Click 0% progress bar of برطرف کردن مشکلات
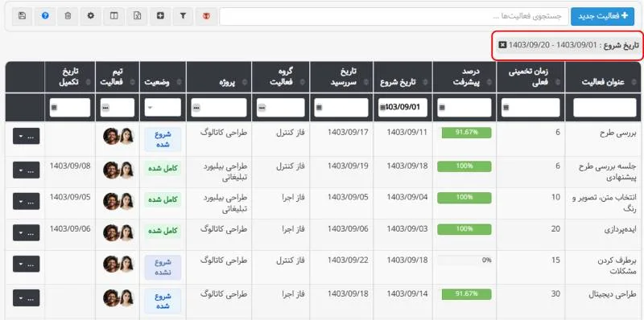Viewport: 644px width, 320px height. tap(464, 261)
